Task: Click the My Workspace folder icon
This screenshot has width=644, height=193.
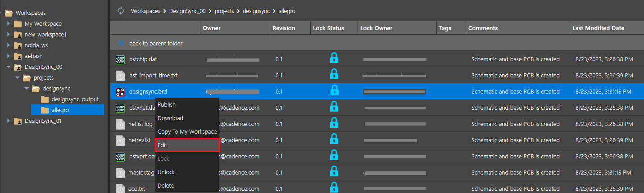Action: pyautogui.click(x=18, y=23)
